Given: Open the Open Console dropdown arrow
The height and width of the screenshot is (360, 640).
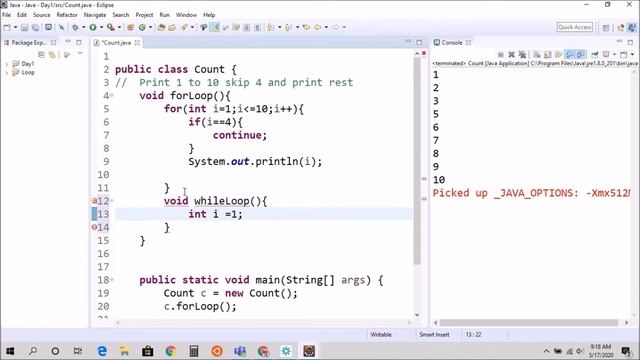Looking at the screenshot, I should tap(632, 54).
